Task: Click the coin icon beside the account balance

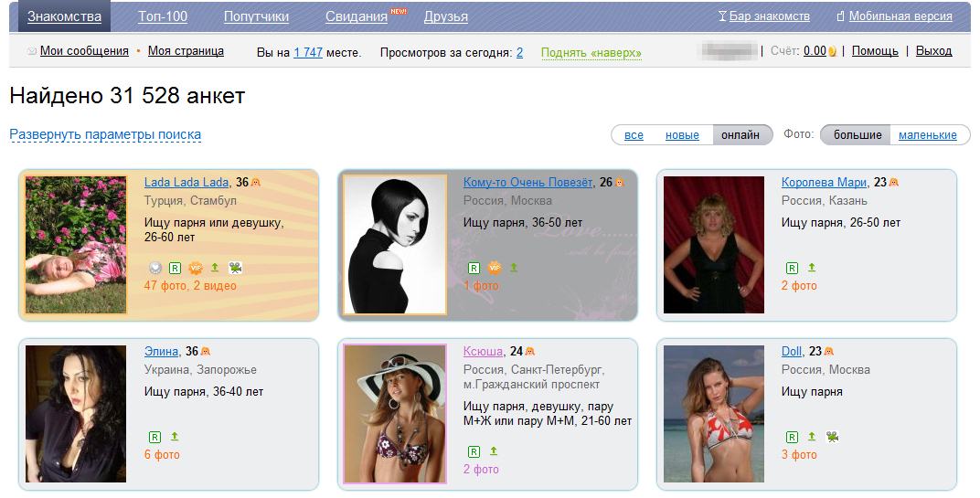Action: click(832, 51)
